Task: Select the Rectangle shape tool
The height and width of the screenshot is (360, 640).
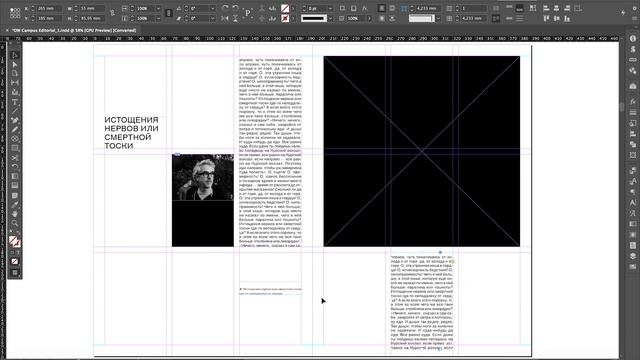Action: (x=15, y=148)
